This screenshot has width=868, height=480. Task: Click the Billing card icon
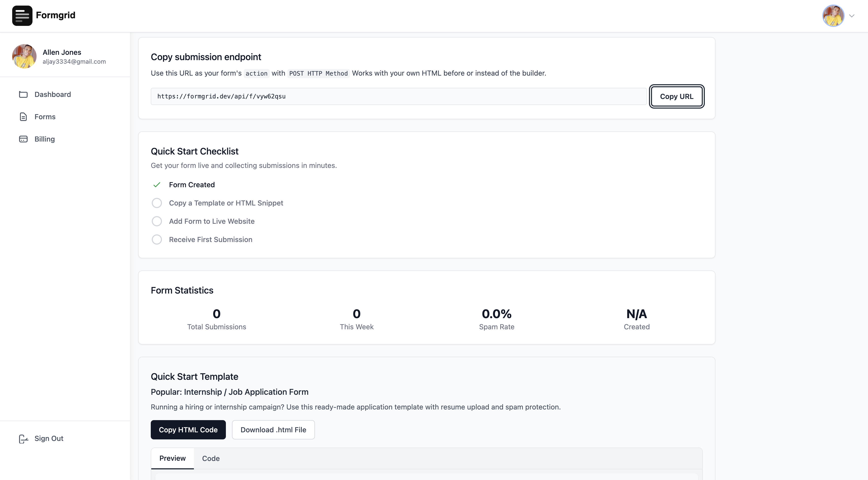[23, 139]
